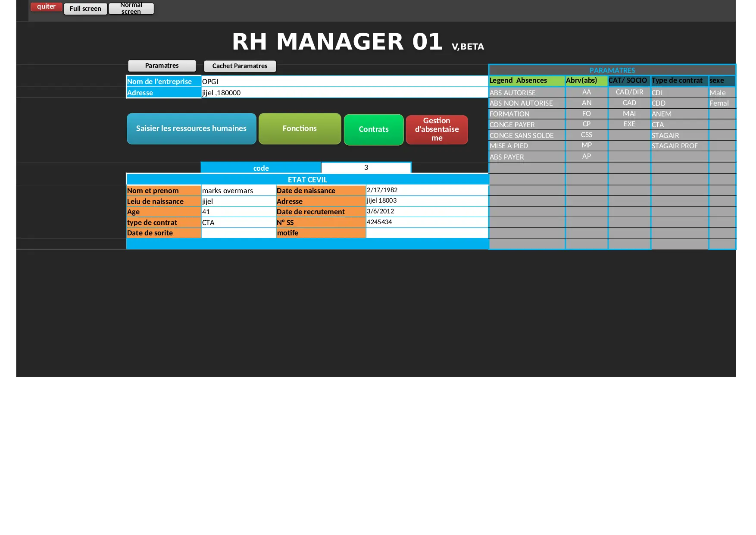Click the Adresse field with jijel ,180000
This screenshot has height=535, width=756.
pyautogui.click(x=344, y=93)
